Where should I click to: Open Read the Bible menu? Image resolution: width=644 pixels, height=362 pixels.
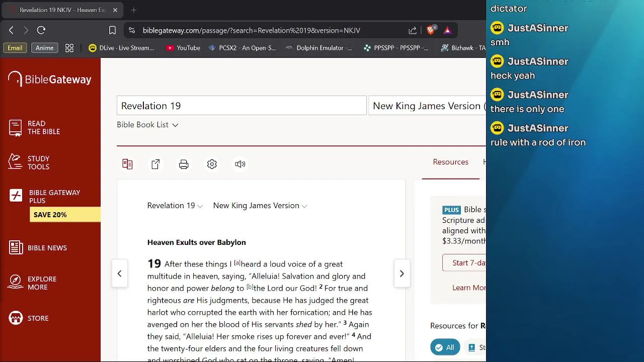(34, 128)
